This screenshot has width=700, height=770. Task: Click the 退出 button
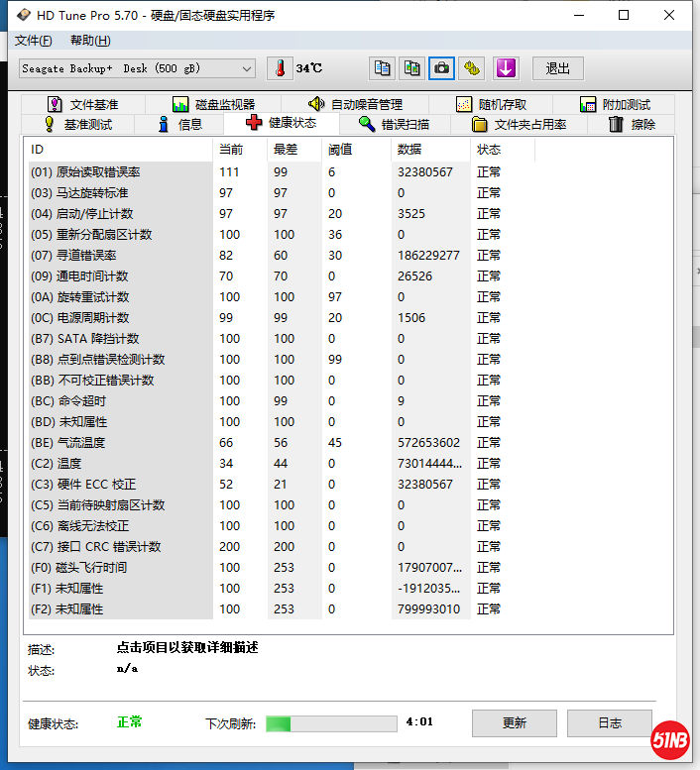[558, 68]
